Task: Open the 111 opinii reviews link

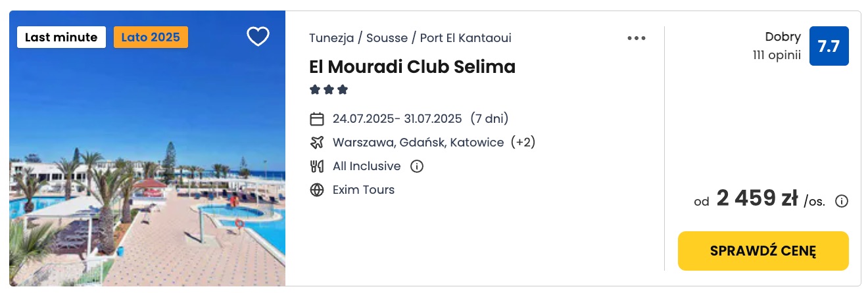Action: pyautogui.click(x=777, y=56)
